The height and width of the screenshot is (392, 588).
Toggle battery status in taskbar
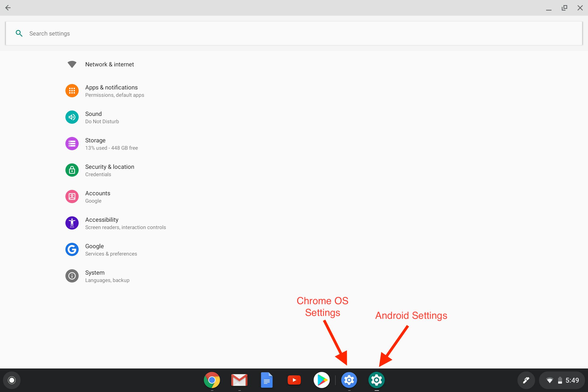[561, 380]
